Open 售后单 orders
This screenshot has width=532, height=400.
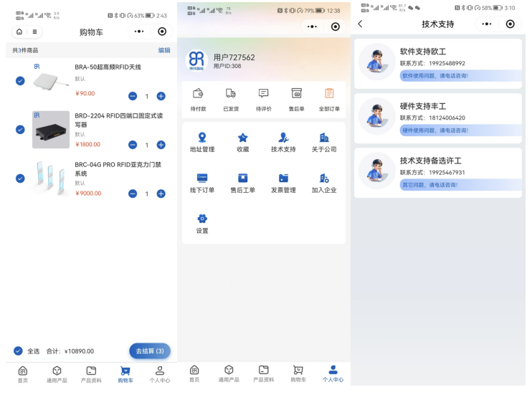[297, 100]
